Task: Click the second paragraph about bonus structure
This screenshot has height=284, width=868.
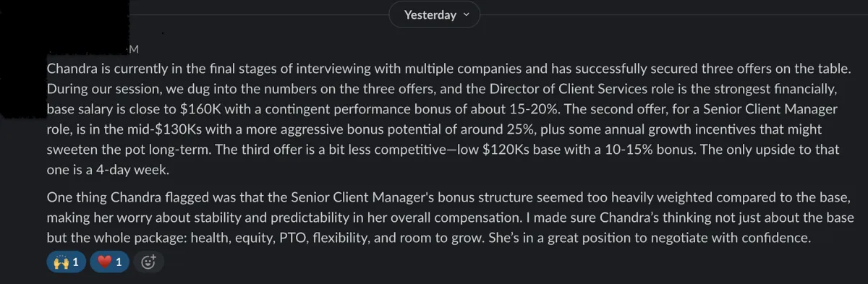Action: click(450, 217)
